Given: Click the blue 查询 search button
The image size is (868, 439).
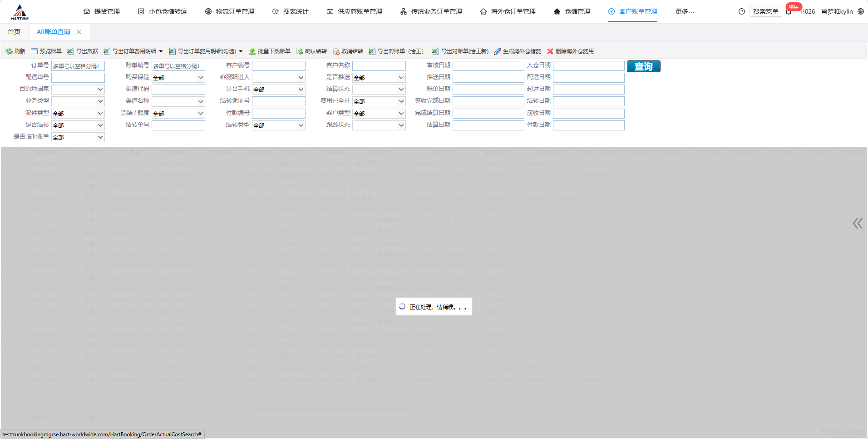Looking at the screenshot, I should coord(643,66).
